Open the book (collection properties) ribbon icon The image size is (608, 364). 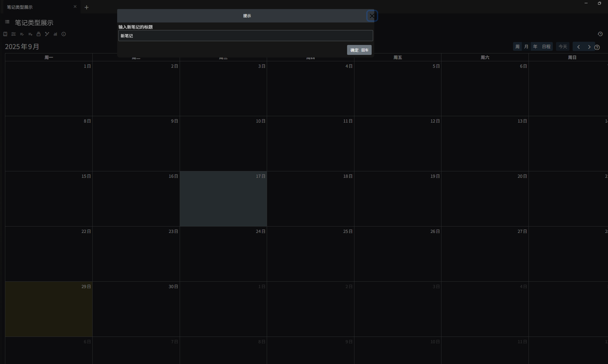coord(5,34)
